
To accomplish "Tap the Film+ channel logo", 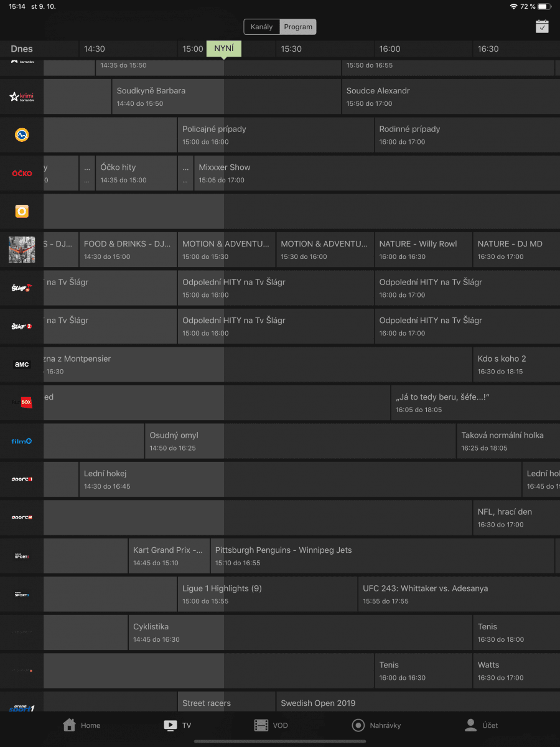I will tap(22, 441).
